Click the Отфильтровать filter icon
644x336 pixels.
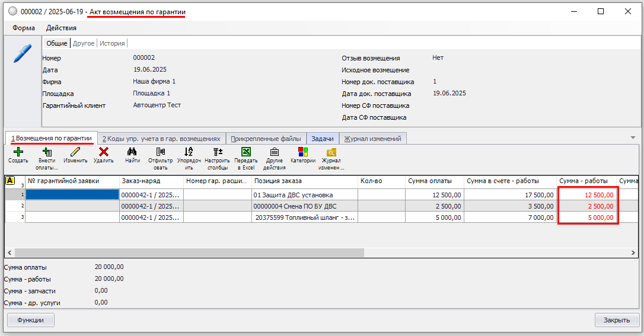(161, 152)
